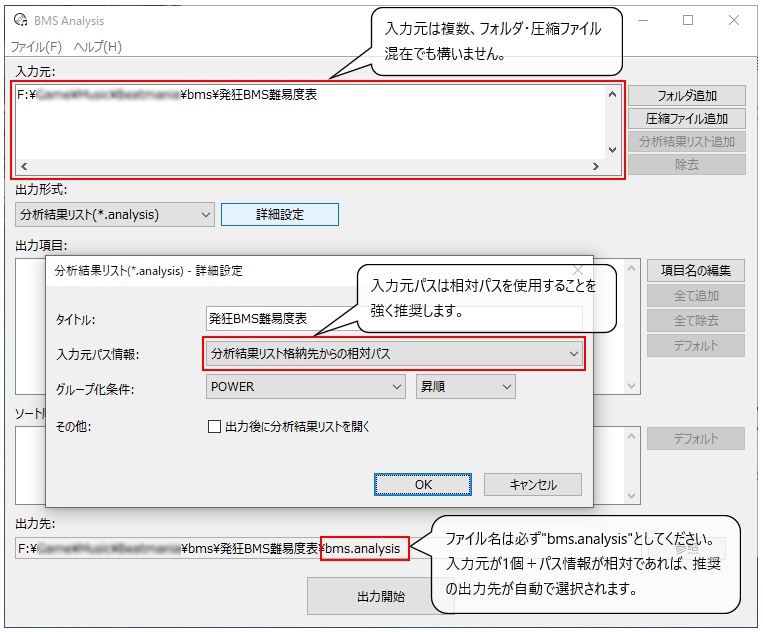The image size is (763, 632).
Task: Click up arrow of 出力項目 list scrollbar
Action: tap(632, 268)
